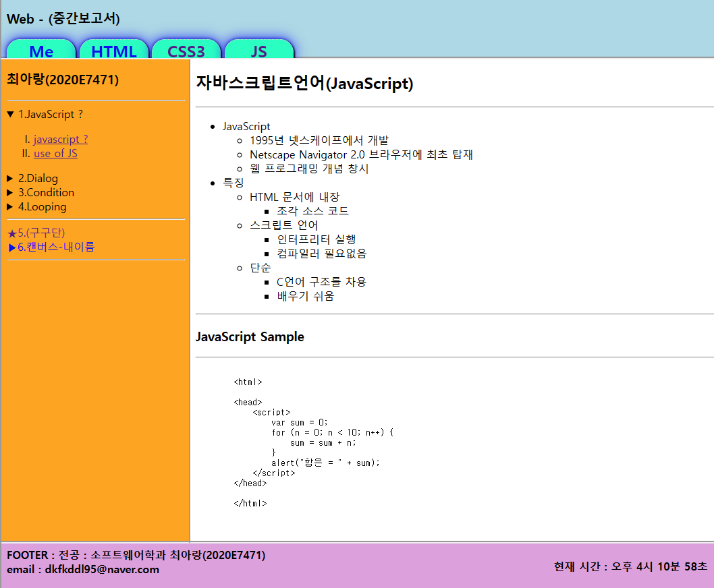Image resolution: width=714 pixels, height=588 pixels.
Task: Click the list item HTML 문서에 내장
Action: coord(295,197)
